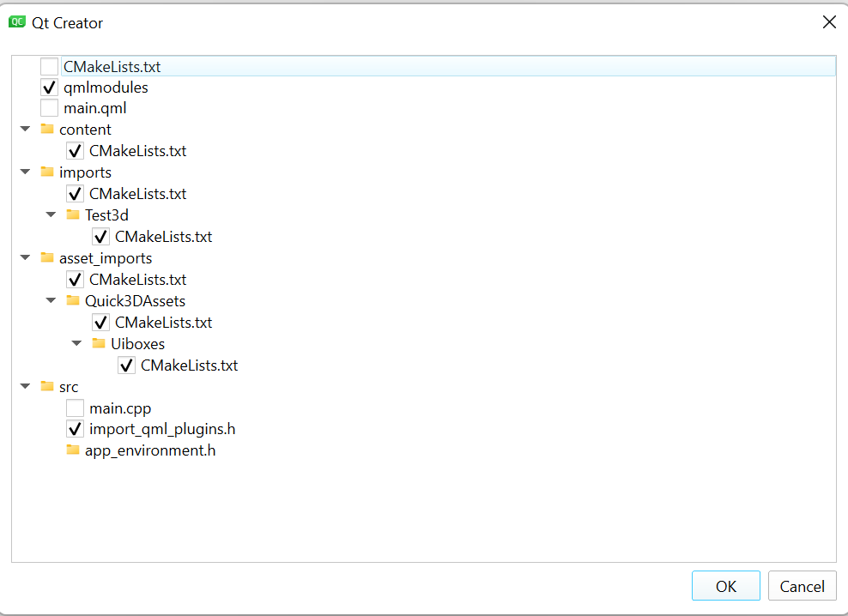Viewport: 848px width, 616px height.
Task: Select the imports folder label
Action: coord(85,172)
